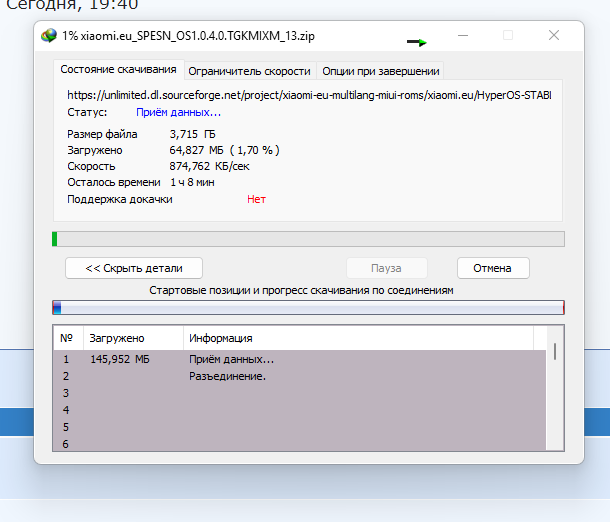Screen dimensions: 610x522
Task: Click the green download progress bar
Action: 308,239
